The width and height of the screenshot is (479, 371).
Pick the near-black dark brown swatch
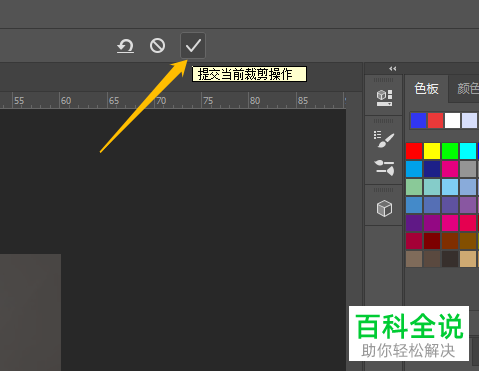coord(450,259)
